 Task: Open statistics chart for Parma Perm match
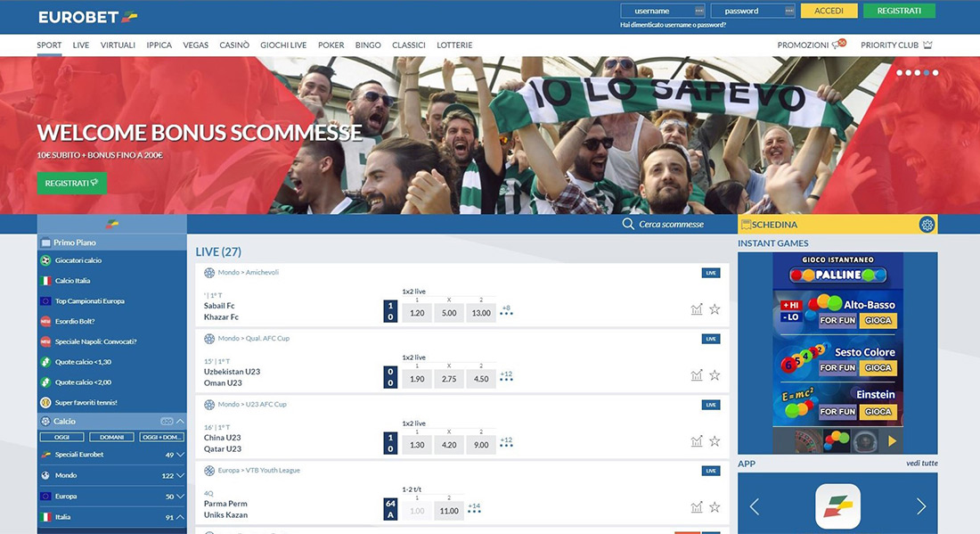coord(697,507)
